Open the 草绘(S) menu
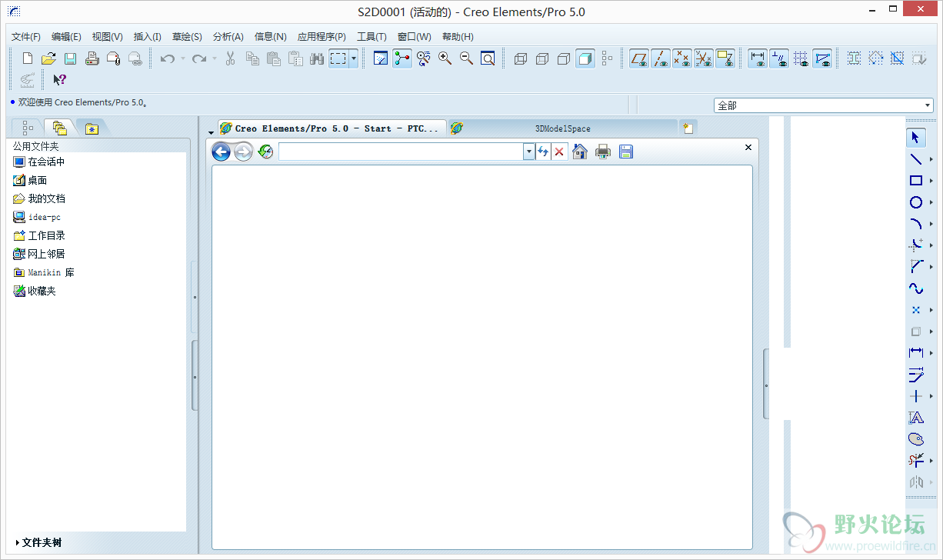This screenshot has height=560, width=943. pos(187,36)
